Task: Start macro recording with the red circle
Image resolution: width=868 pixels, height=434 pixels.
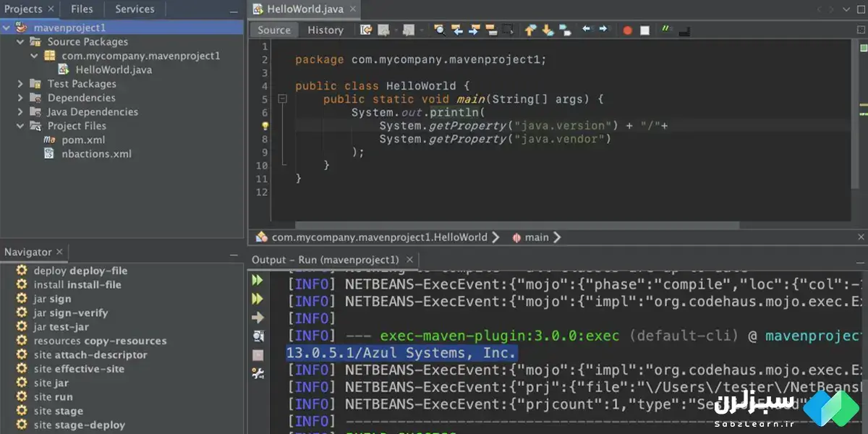Action: [x=627, y=30]
